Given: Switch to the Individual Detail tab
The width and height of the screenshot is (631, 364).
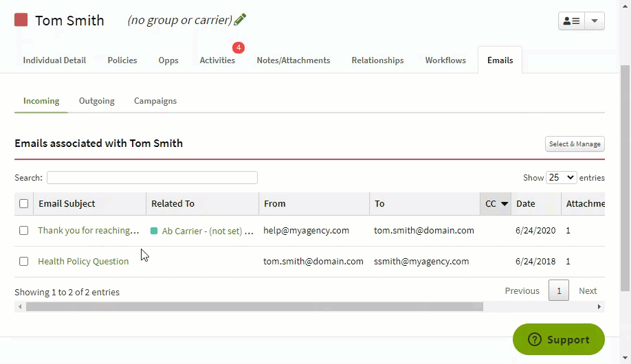Looking at the screenshot, I should [54, 60].
